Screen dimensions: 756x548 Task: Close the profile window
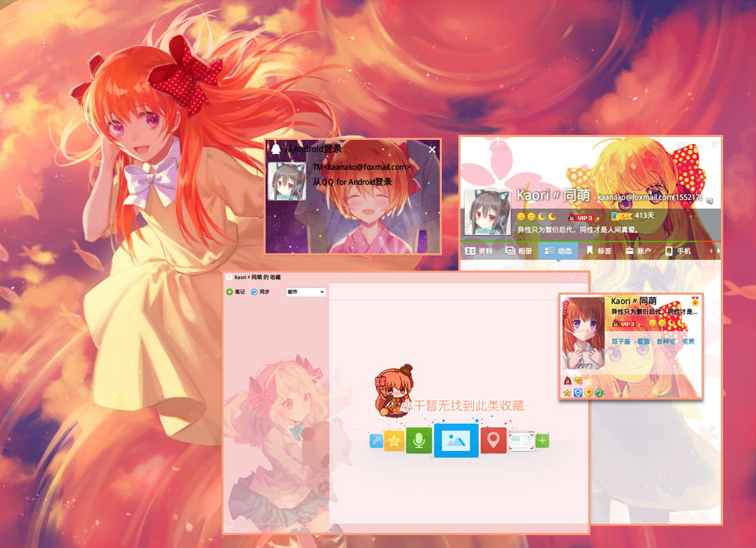714,144
